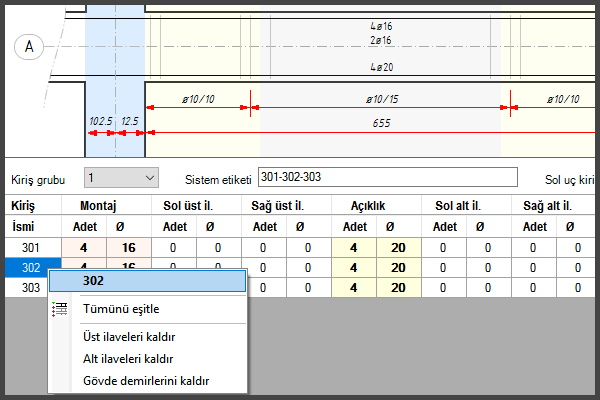Click Sol alt il. Adet cell of row 302
Viewport: 600px width, 400px height.
(x=441, y=267)
